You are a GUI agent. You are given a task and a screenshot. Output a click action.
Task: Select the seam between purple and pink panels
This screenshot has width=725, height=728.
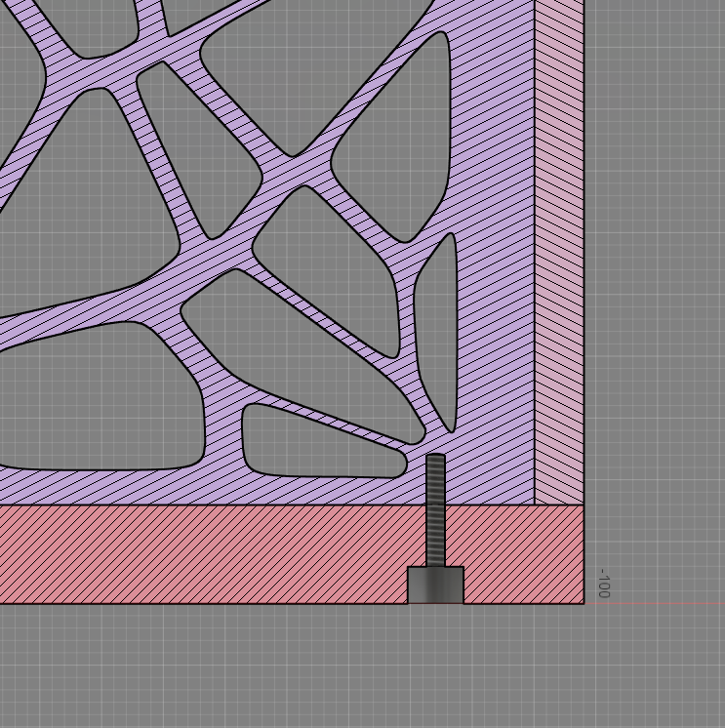(x=535, y=244)
